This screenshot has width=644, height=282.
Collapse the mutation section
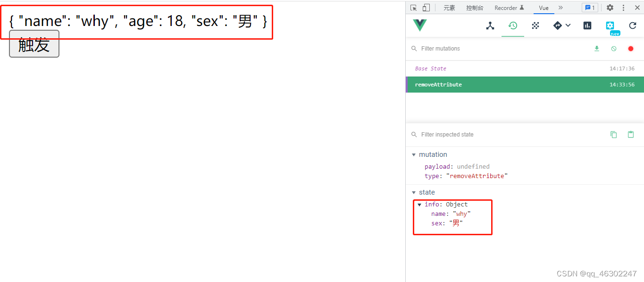pos(414,154)
